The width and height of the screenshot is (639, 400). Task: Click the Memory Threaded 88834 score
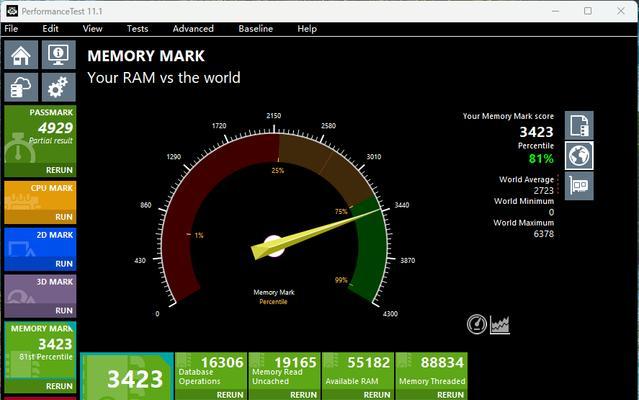click(442, 362)
